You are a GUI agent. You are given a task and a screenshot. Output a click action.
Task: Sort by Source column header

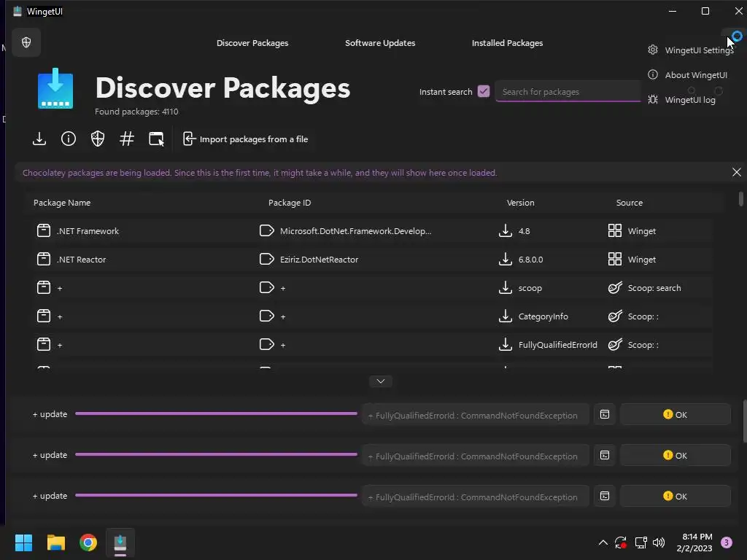pyautogui.click(x=629, y=203)
